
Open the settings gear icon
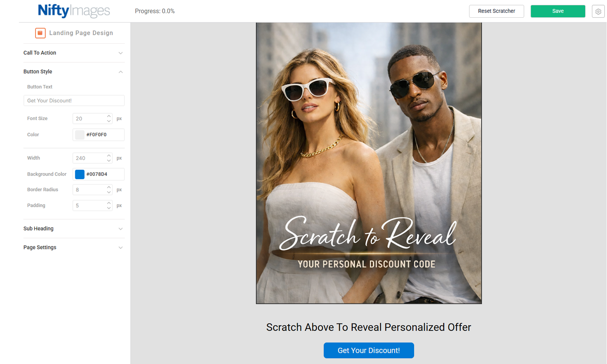click(598, 11)
